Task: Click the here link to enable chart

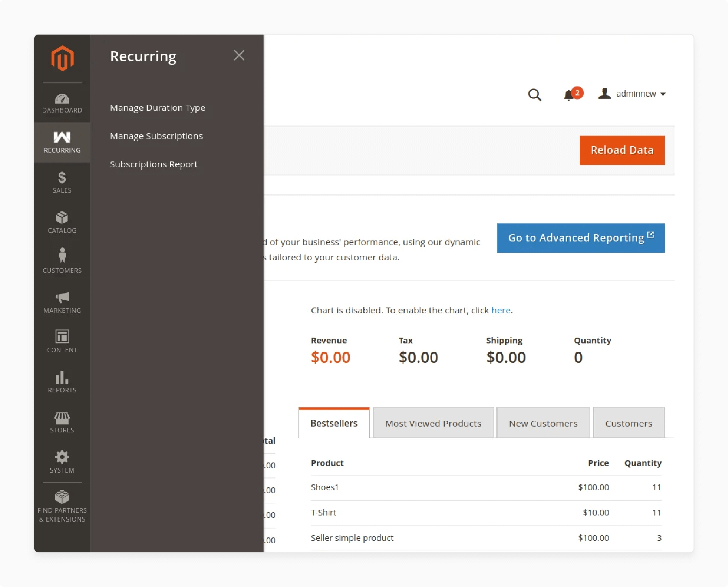Action: coord(500,310)
